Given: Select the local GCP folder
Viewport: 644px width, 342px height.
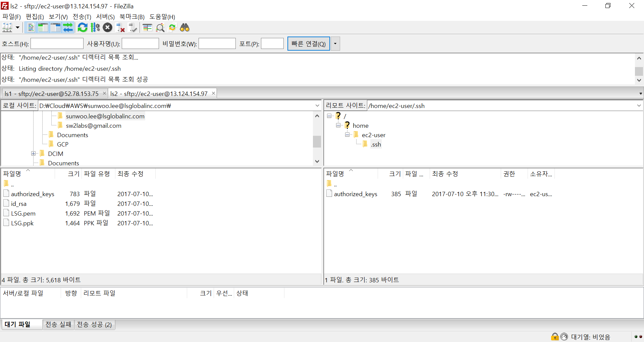Looking at the screenshot, I should [x=63, y=145].
